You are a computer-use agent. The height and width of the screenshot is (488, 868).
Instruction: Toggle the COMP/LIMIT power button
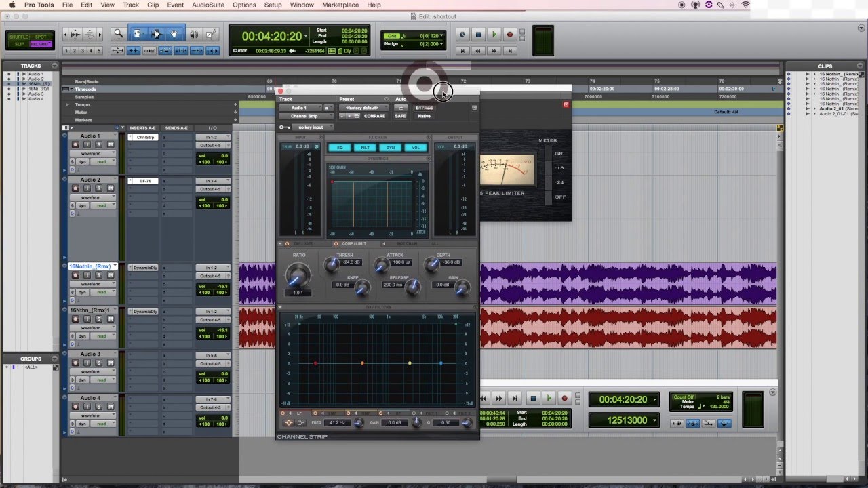(x=336, y=244)
